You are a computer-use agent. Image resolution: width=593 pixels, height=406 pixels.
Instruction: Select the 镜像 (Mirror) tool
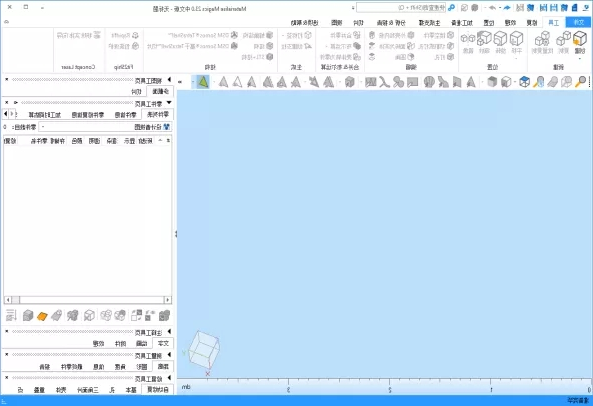click(x=468, y=39)
